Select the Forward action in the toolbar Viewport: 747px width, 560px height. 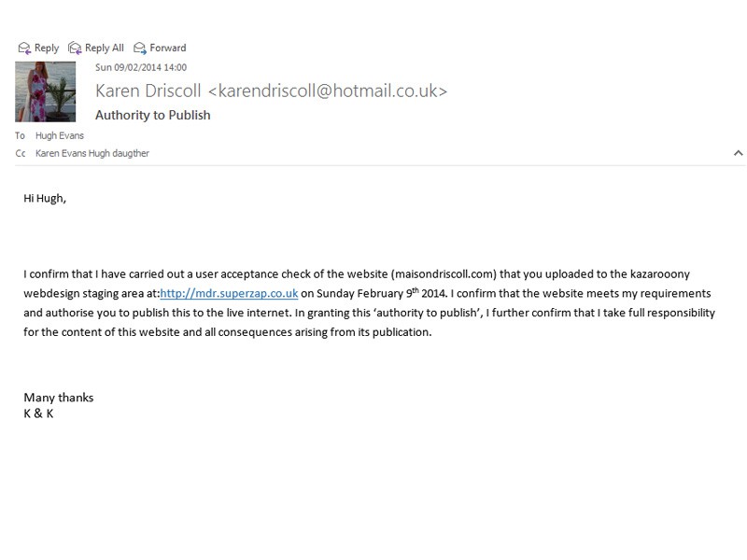pyautogui.click(x=167, y=48)
